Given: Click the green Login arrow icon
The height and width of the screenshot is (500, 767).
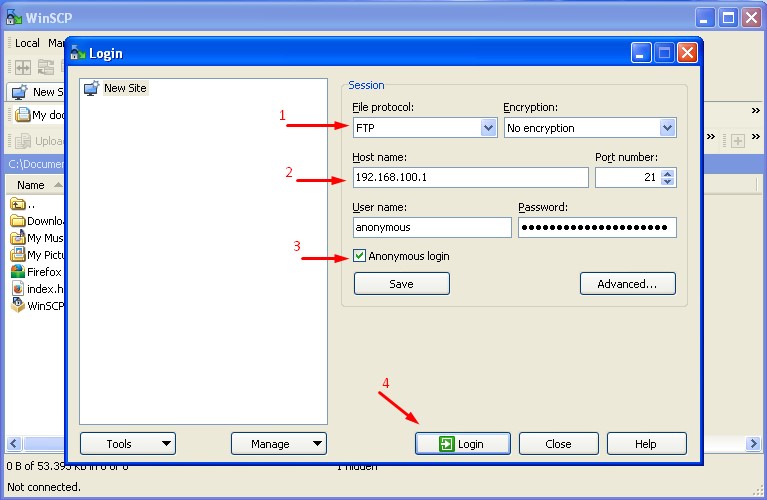Looking at the screenshot, I should [x=446, y=444].
